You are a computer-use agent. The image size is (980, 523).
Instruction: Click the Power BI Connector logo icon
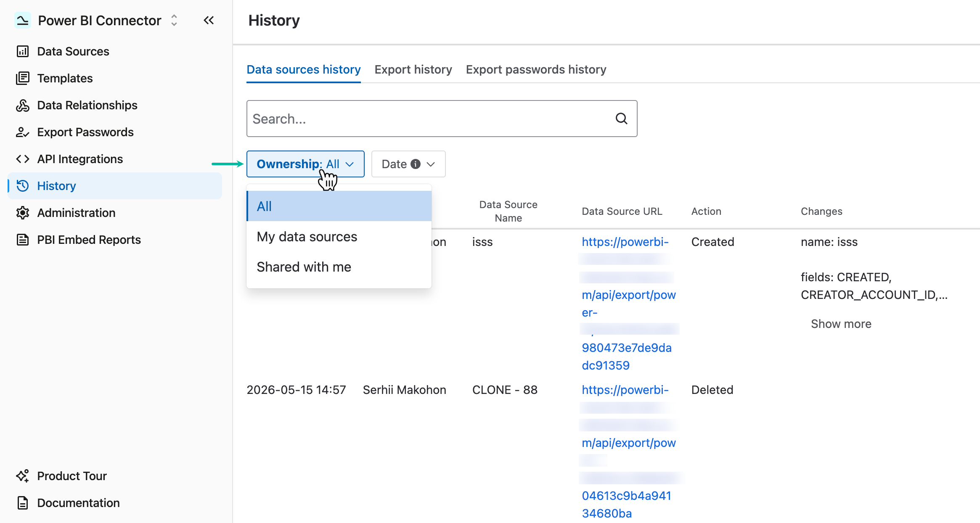click(22, 20)
